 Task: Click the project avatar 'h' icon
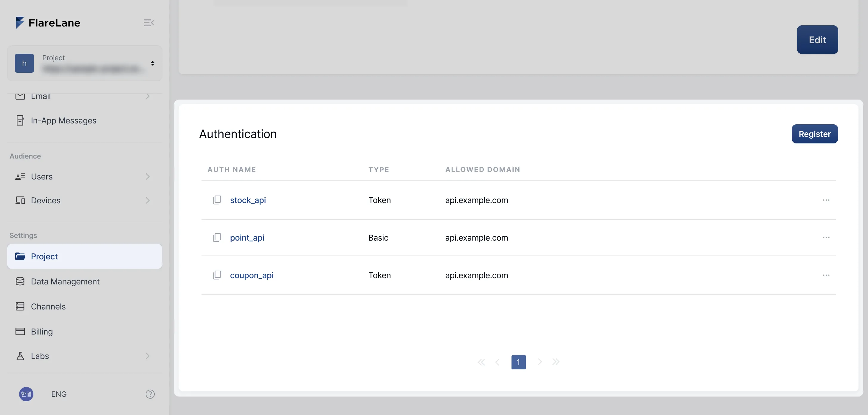tap(24, 64)
